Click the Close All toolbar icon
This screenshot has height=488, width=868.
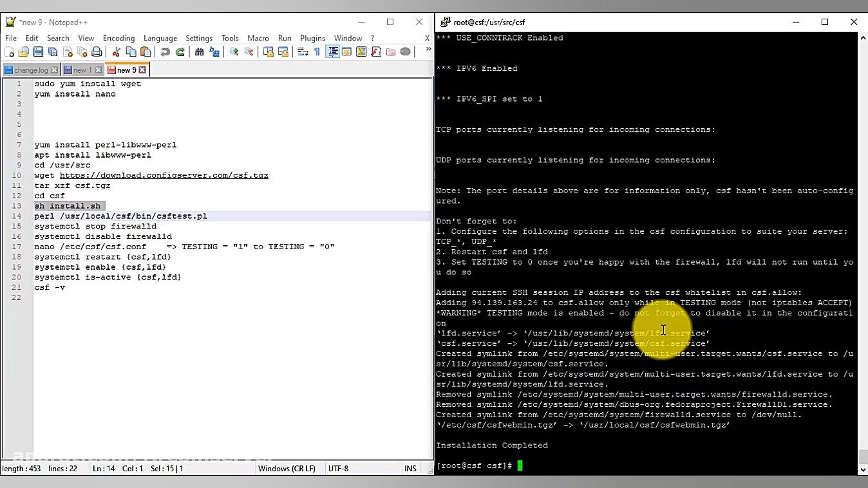[82, 52]
